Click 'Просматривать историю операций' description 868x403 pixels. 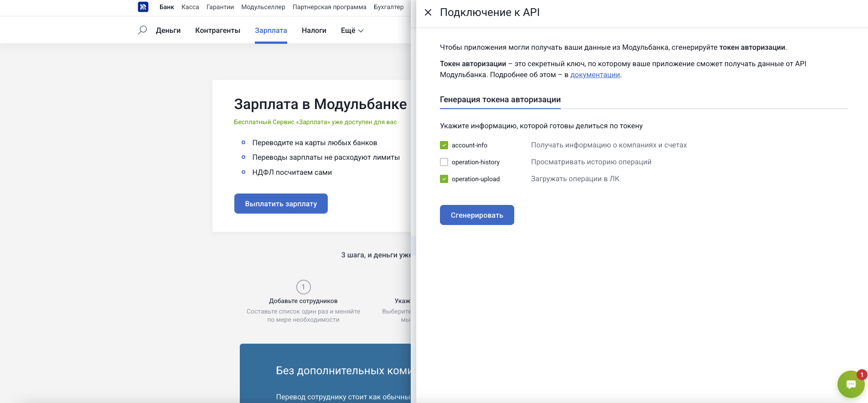[x=591, y=162]
